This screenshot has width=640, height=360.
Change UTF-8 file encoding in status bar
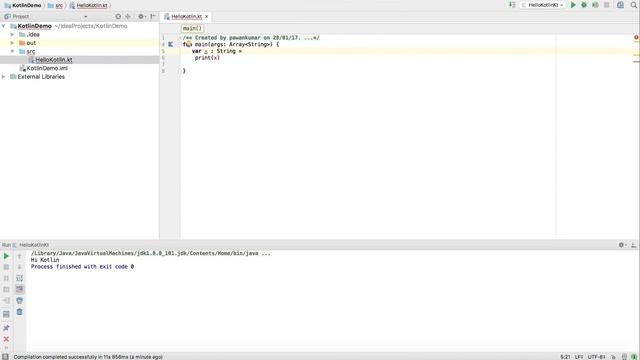point(596,357)
